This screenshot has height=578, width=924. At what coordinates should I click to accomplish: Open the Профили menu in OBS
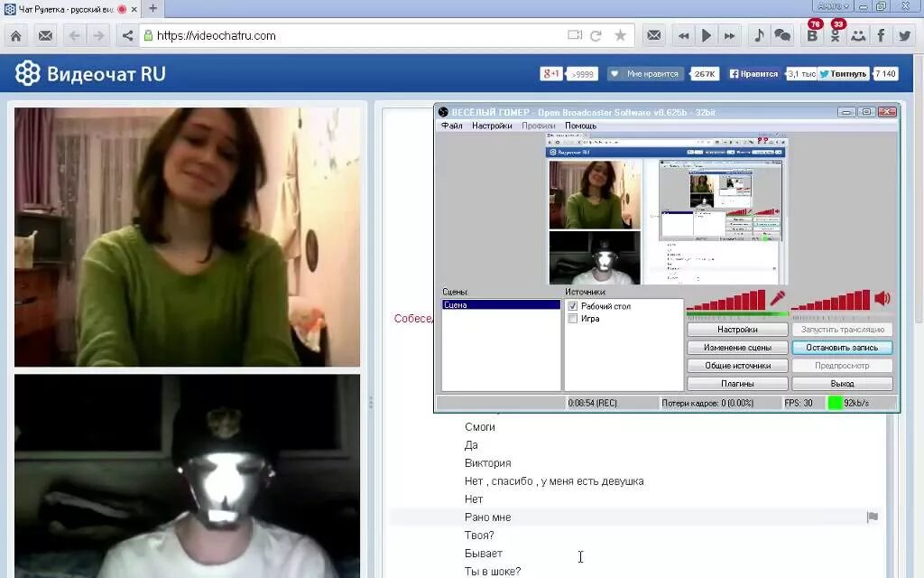click(x=539, y=126)
